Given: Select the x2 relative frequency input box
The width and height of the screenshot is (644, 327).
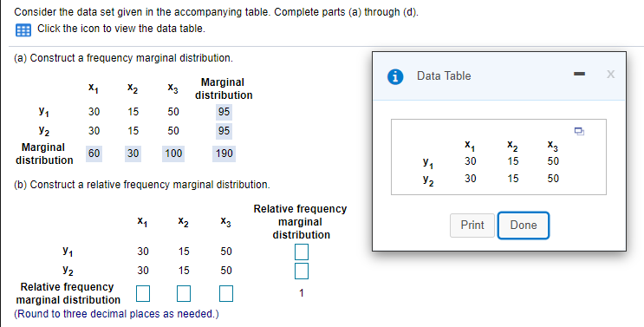Looking at the screenshot, I should (184, 293).
